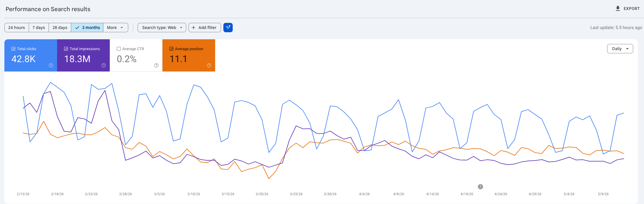
Task: Select the 28 days date range
Action: coord(60,28)
